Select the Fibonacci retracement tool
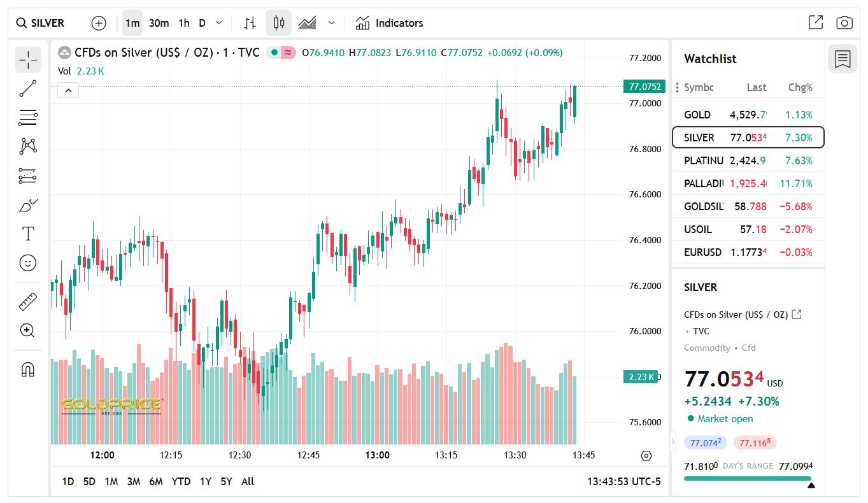The height and width of the screenshot is (503, 868). click(28, 117)
